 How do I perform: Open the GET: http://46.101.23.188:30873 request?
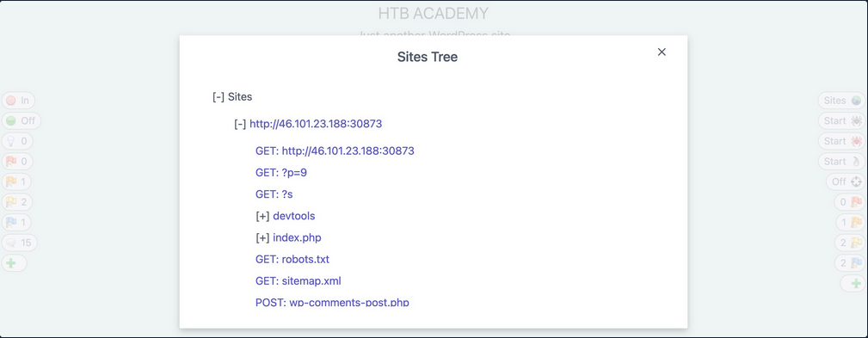coord(335,151)
